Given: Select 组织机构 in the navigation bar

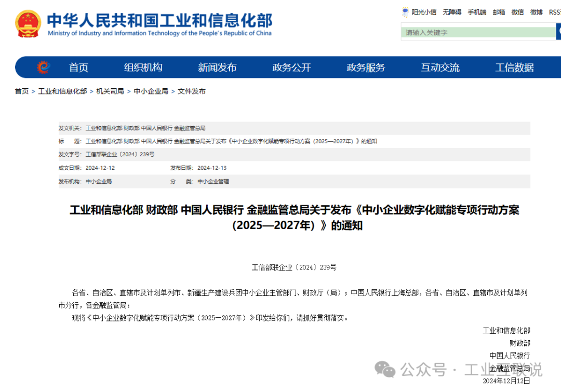Looking at the screenshot, I should pos(143,67).
